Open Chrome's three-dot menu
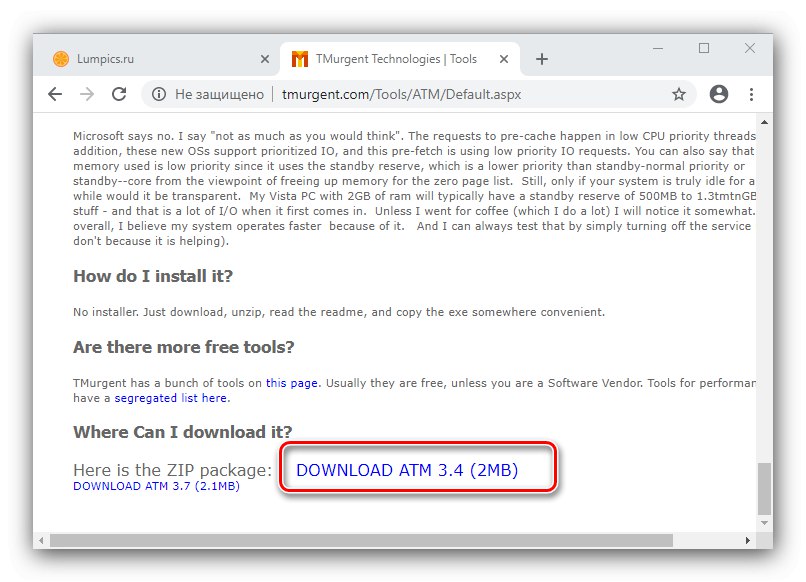Viewport: 806px width, 582px height. (x=752, y=94)
